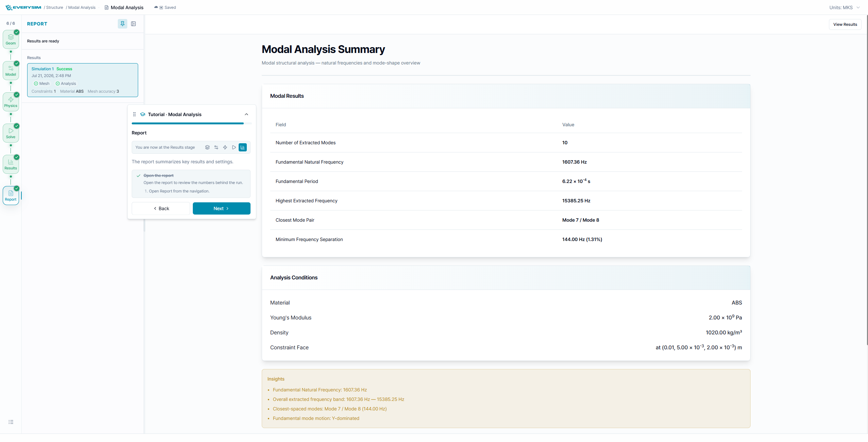This screenshot has height=442, width=868.
Task: Click the 'Success' status label
Action: 64,69
